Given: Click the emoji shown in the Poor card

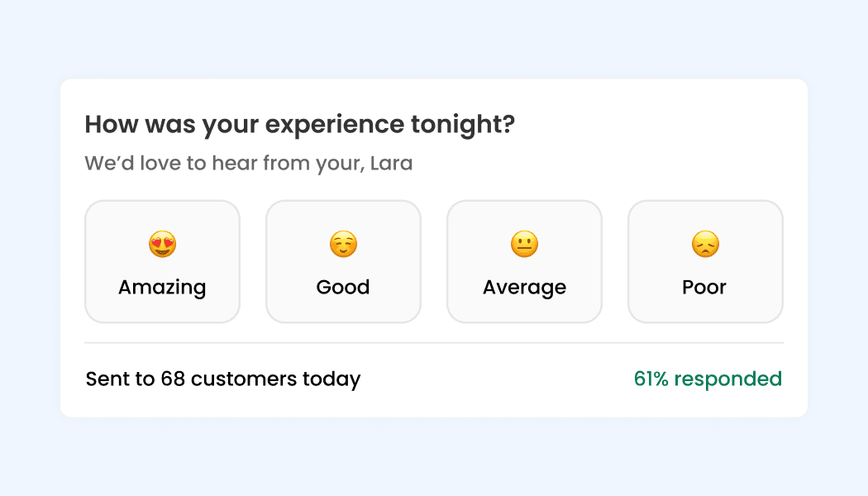Looking at the screenshot, I should (x=704, y=244).
